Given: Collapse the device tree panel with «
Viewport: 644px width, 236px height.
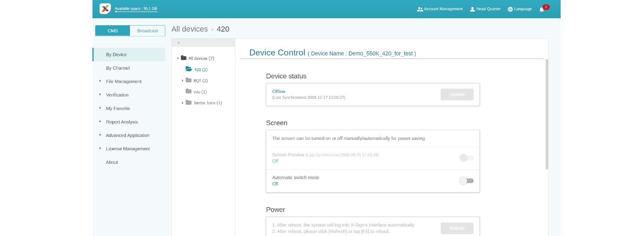Looking at the screenshot, I should (x=179, y=43).
